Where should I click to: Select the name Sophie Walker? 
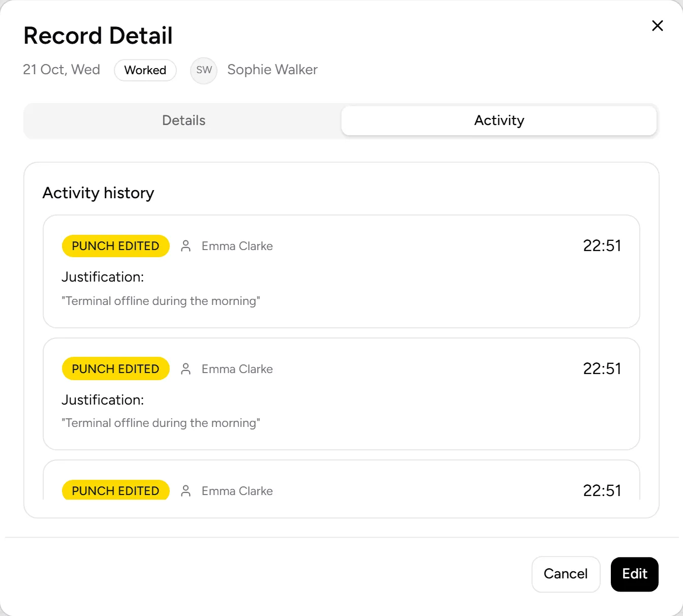[x=272, y=70]
